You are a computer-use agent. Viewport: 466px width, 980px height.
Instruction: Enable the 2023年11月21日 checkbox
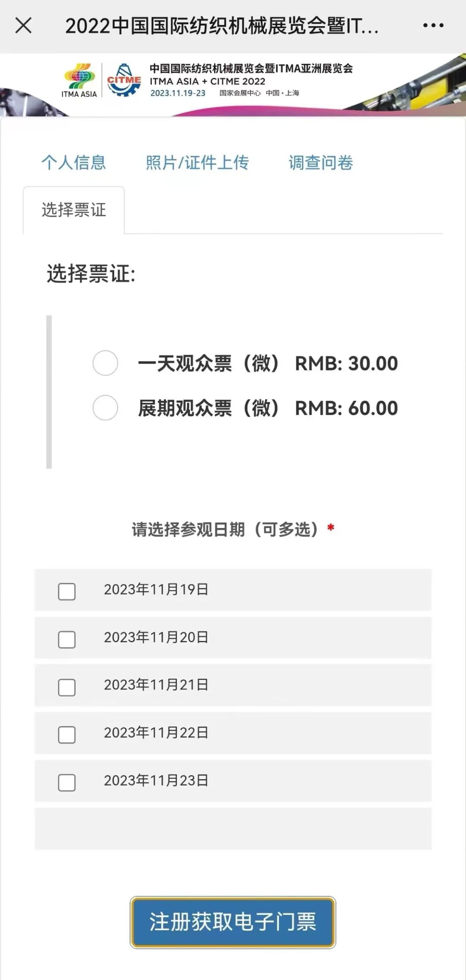(67, 687)
